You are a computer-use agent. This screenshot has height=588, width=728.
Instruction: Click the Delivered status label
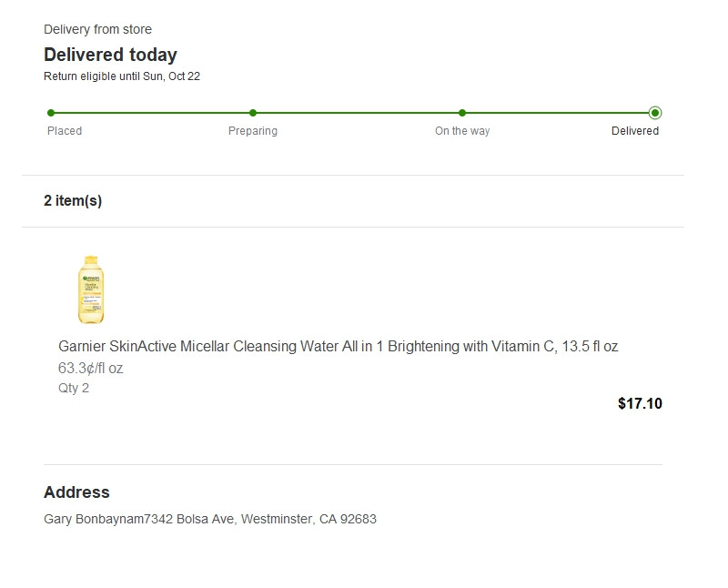pos(635,131)
